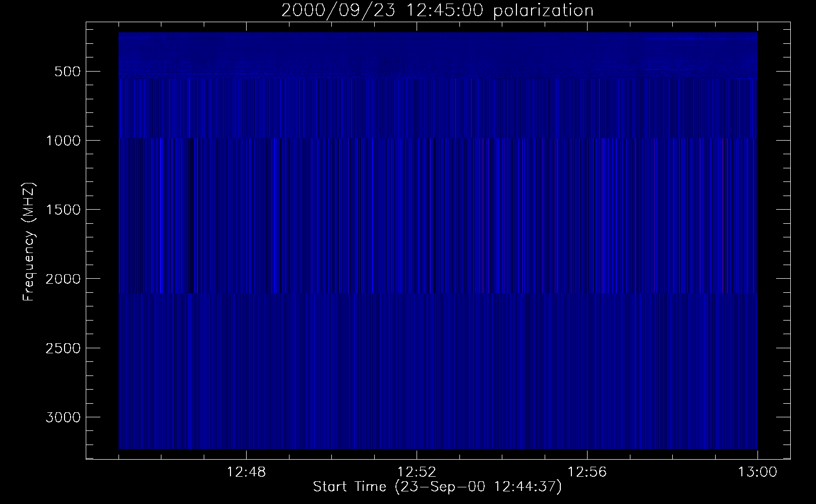Viewport: 816px width, 504px height.
Task: Click the 1500 frequency tick label
Action: 63,210
